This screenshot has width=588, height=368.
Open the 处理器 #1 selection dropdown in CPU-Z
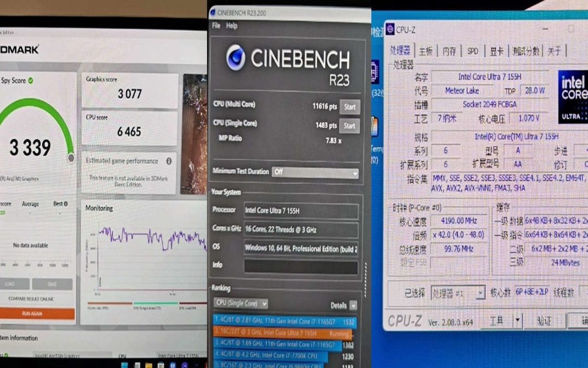458,293
